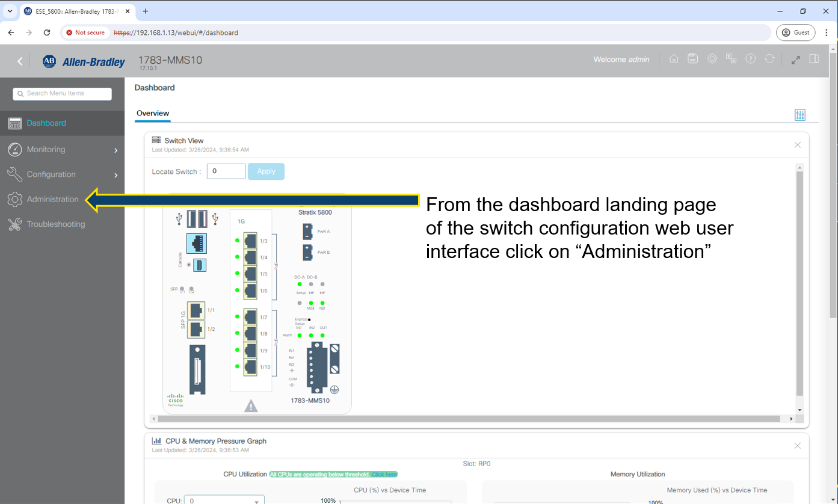Switch to the Overview tab
The image size is (838, 504).
coord(152,113)
